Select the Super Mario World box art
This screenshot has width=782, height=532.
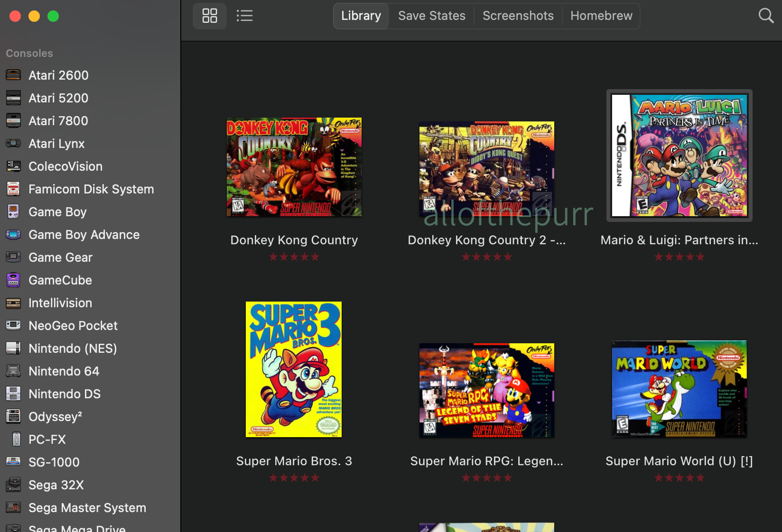[680, 389]
